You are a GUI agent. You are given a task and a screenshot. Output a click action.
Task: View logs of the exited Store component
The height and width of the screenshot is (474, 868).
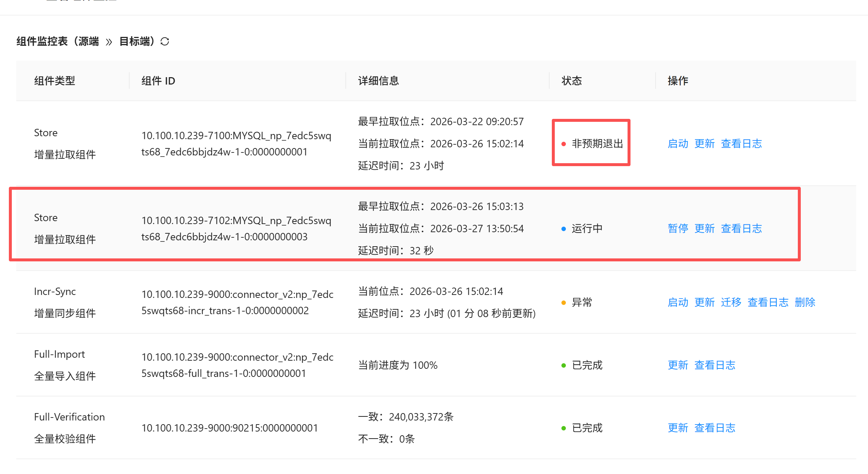tap(741, 144)
